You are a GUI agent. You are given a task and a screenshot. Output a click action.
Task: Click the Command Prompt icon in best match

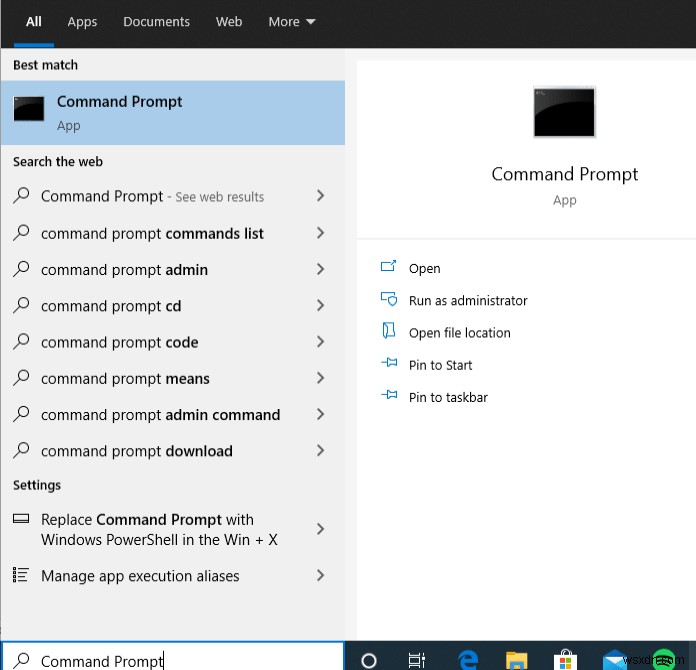click(29, 109)
